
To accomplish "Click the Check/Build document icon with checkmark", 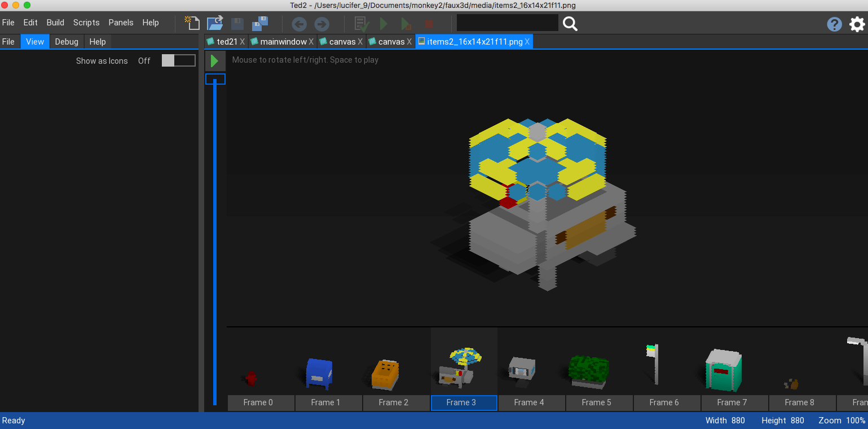I will 361,24.
